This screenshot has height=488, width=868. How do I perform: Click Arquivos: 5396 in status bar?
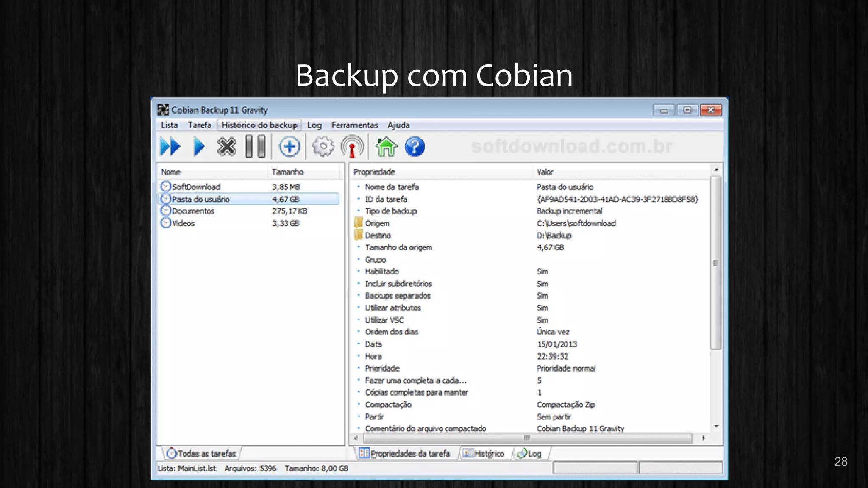[250, 468]
